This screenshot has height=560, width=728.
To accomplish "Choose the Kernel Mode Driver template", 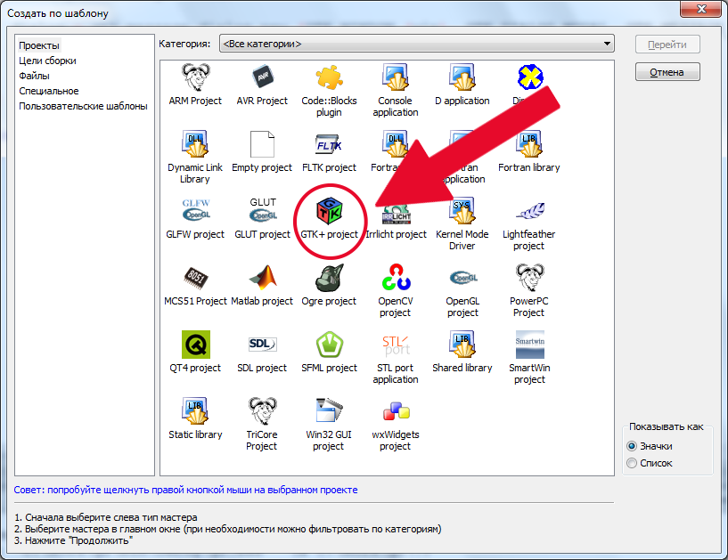I will 462,224.
